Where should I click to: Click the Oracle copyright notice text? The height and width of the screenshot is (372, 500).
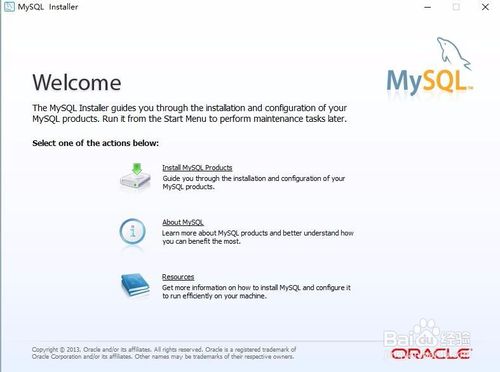[x=164, y=353]
